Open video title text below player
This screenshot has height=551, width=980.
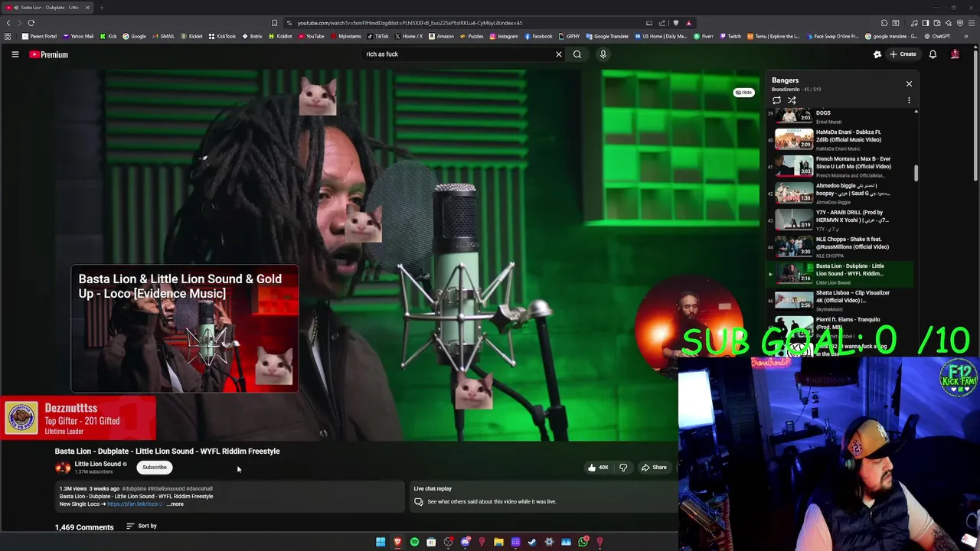(167, 451)
